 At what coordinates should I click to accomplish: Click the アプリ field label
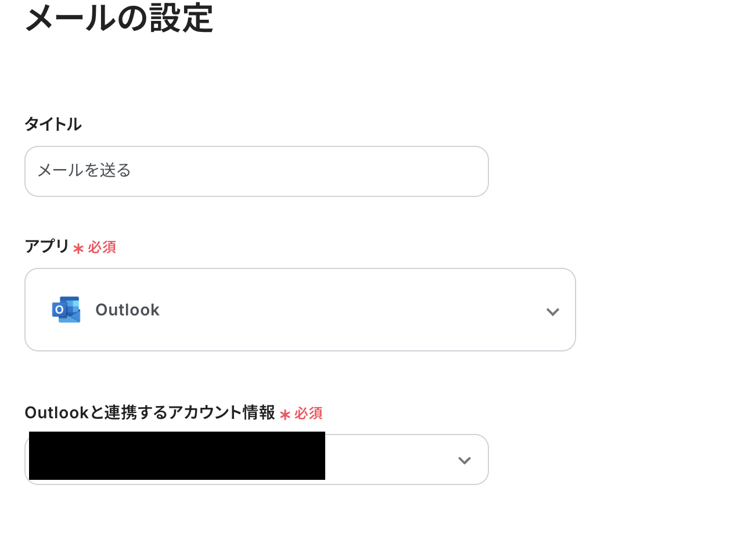47,246
